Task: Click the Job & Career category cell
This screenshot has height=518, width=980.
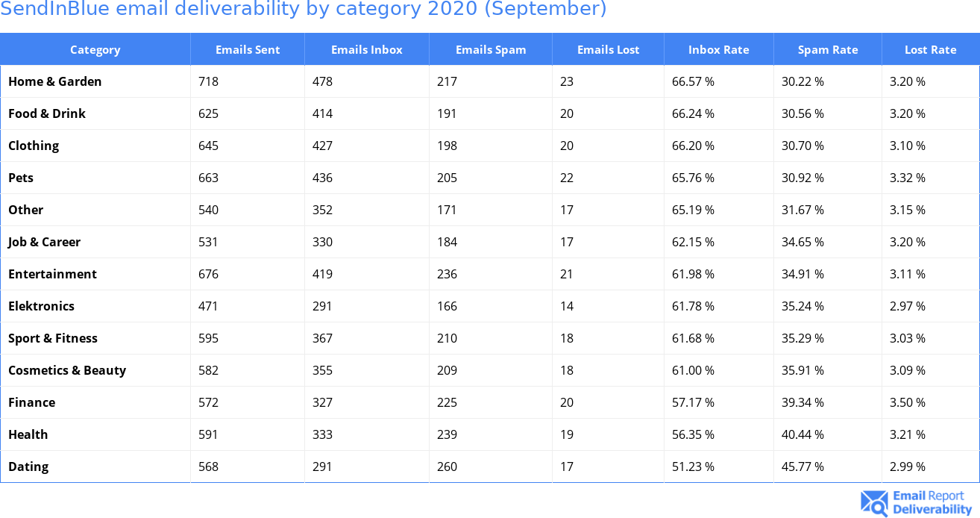Action: 44,242
